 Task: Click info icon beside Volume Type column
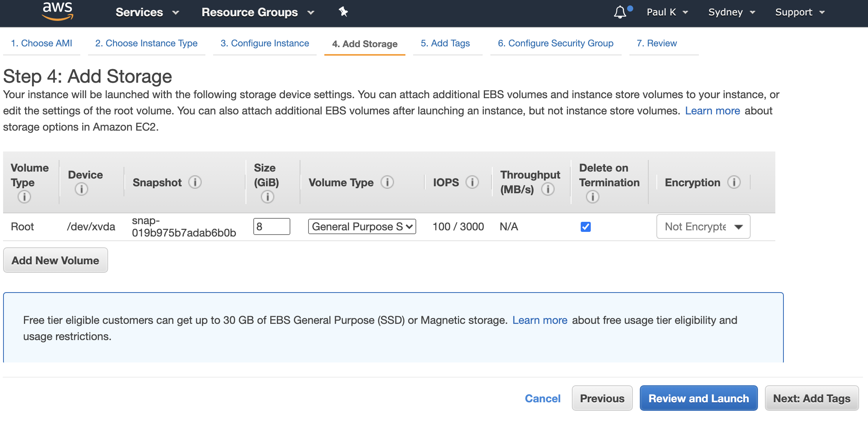click(x=387, y=182)
